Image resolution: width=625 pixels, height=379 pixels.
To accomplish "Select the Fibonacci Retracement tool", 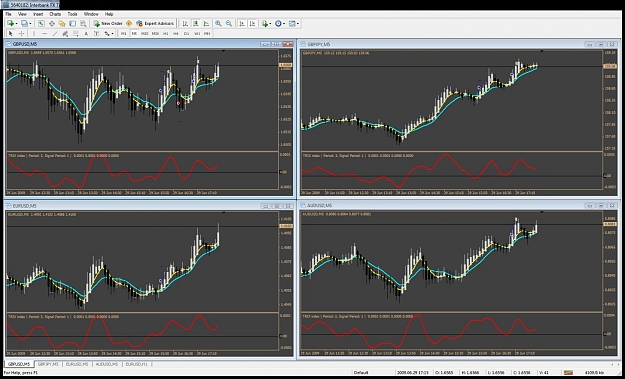I will coord(76,33).
